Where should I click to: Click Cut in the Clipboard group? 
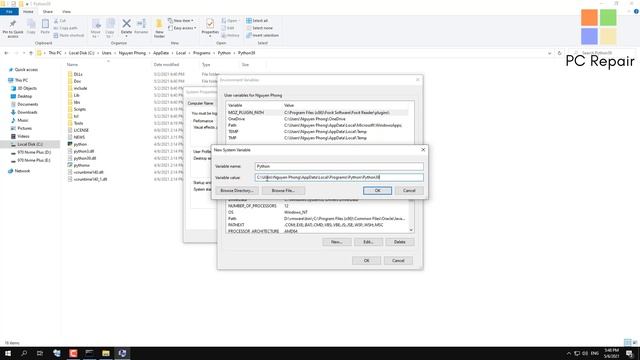(x=60, y=20)
